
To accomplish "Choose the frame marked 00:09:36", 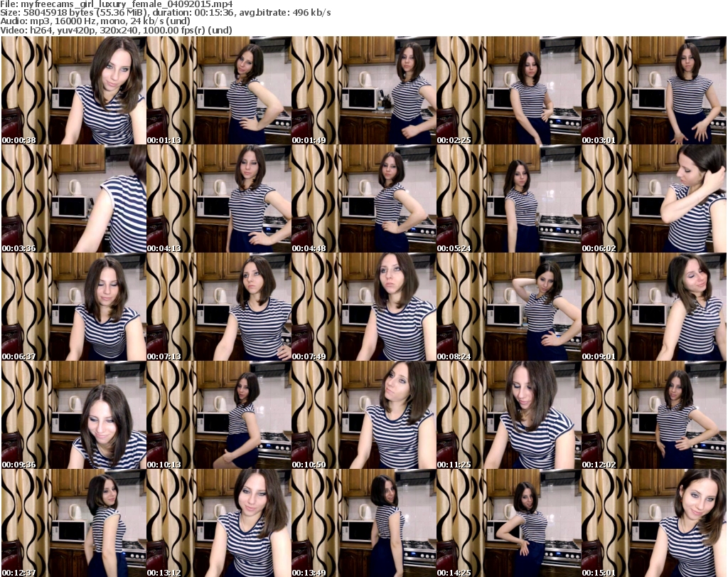I will (73, 415).
